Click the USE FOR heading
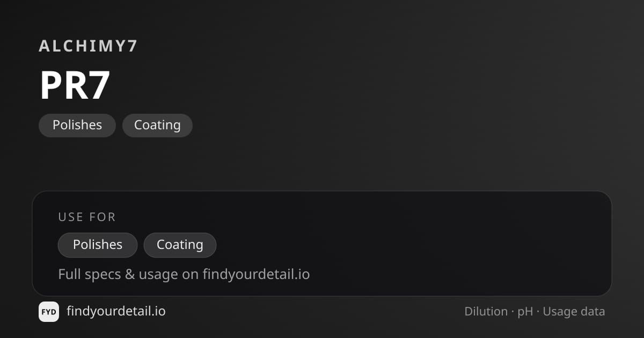The width and height of the screenshot is (644, 338). click(87, 217)
